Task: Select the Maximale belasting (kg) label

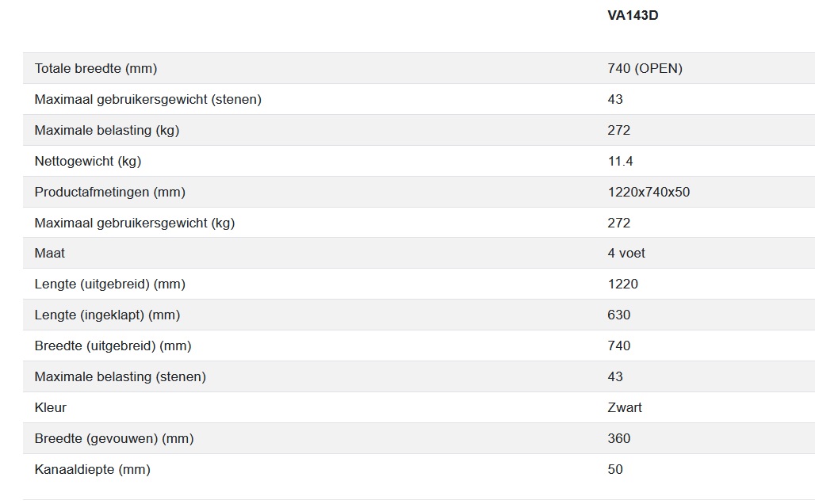Action: [106, 130]
